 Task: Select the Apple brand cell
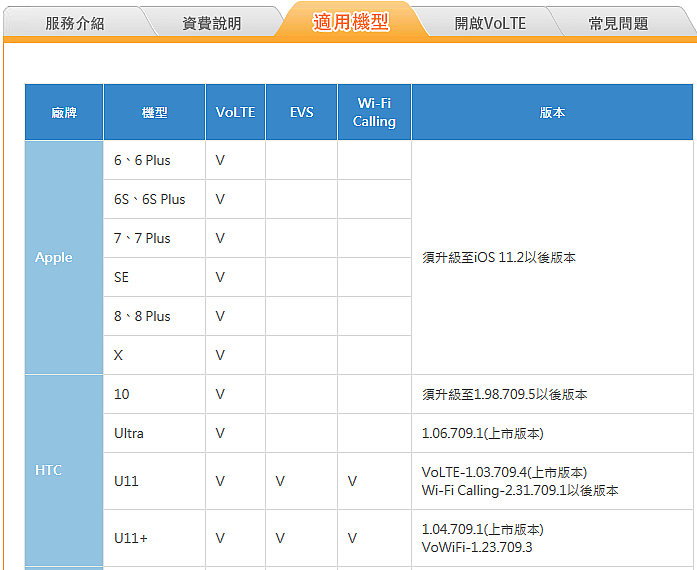(x=64, y=257)
